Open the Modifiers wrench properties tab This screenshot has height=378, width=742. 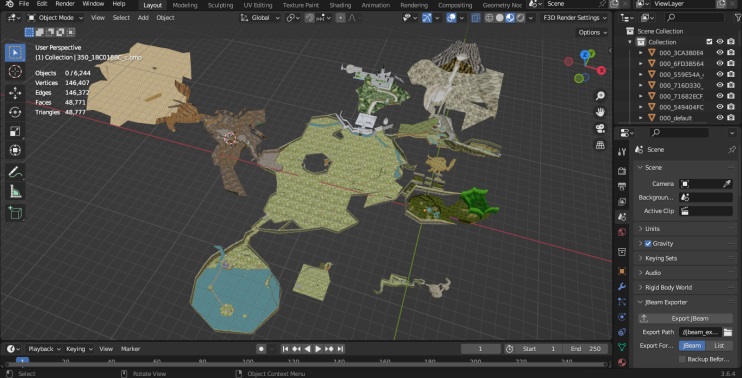(622, 287)
